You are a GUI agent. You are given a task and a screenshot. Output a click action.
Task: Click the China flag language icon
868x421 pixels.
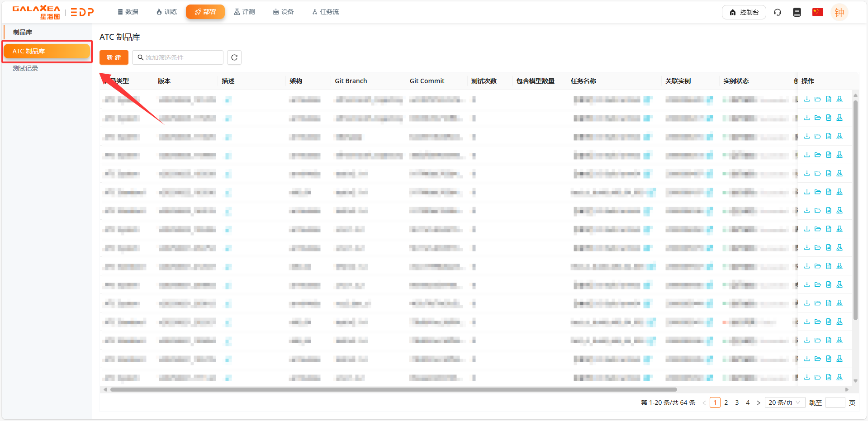pos(817,12)
